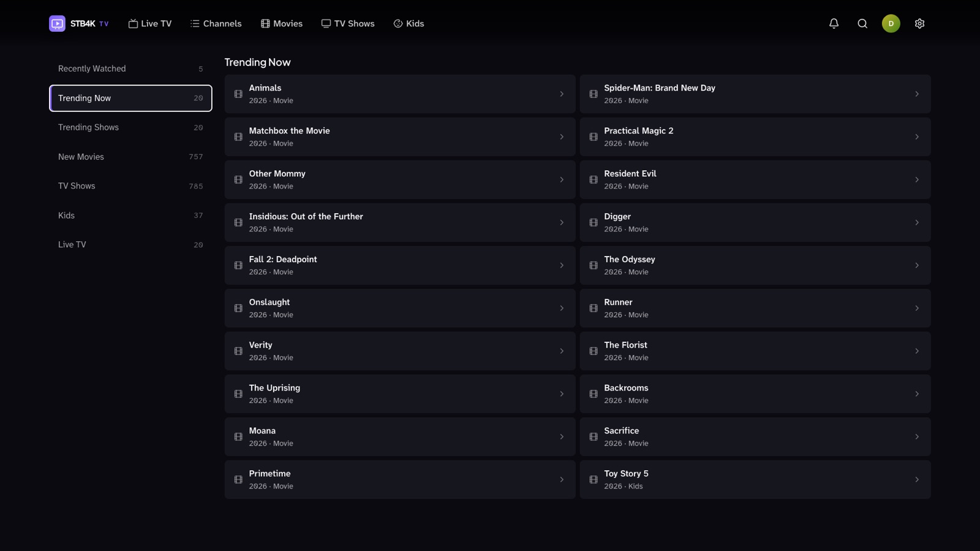Click film icon beside Onslaught

point(238,309)
